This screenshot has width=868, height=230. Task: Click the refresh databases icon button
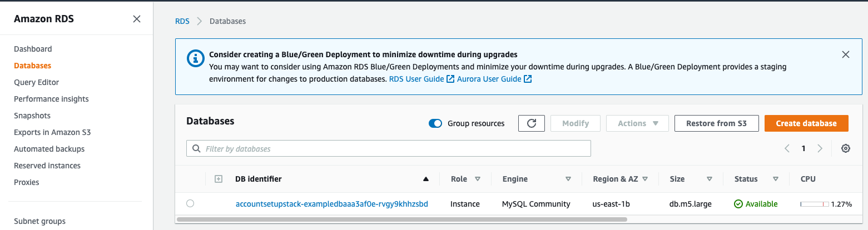coord(531,123)
